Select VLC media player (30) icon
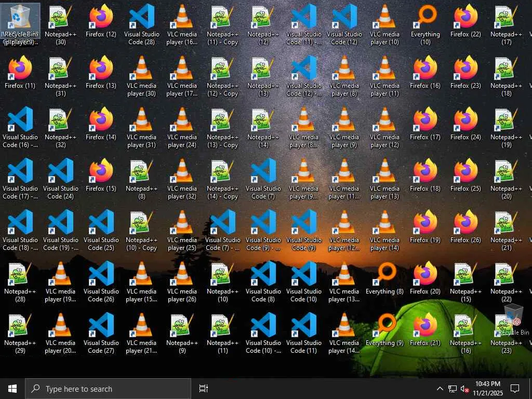This screenshot has height=399, width=532. 141,77
